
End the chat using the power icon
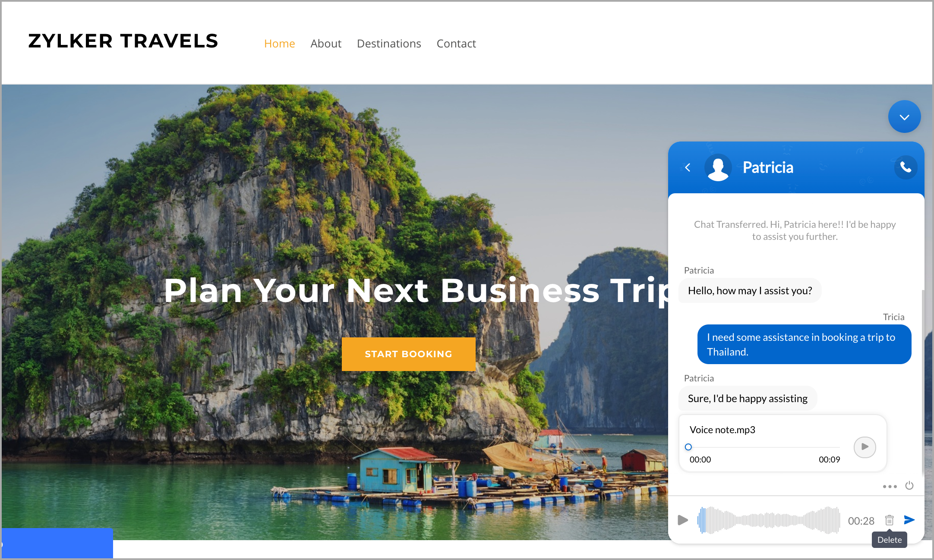click(909, 486)
